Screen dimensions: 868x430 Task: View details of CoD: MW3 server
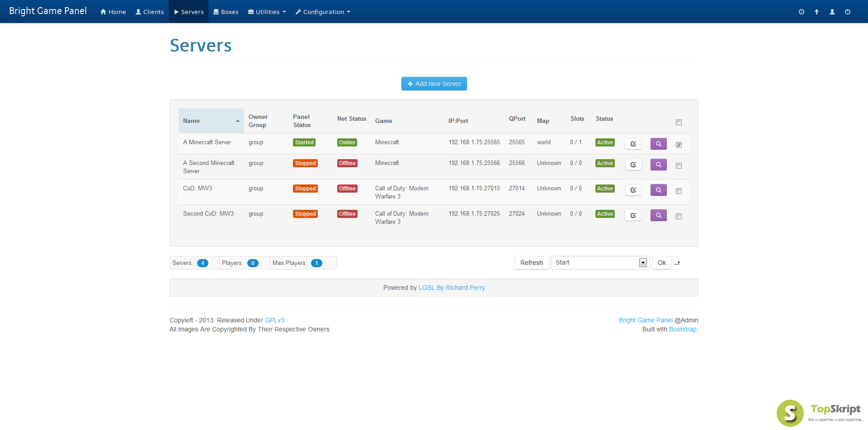point(659,190)
